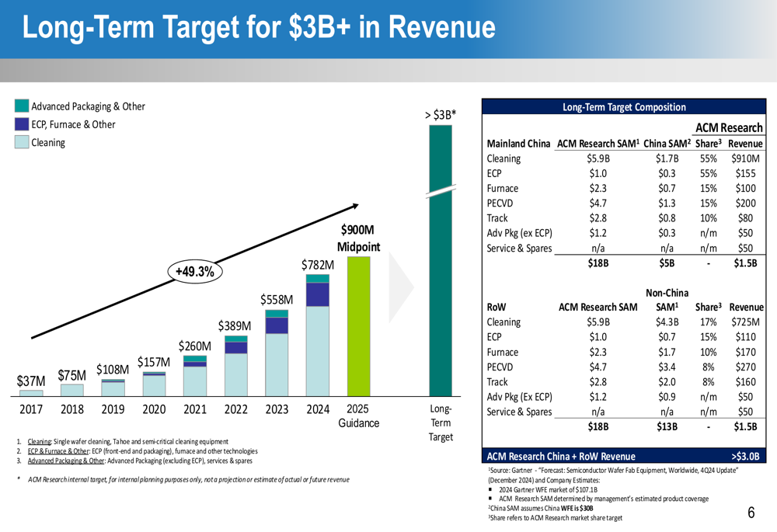
Task: Click the green 2025 Guidance bar
Action: 358,326
